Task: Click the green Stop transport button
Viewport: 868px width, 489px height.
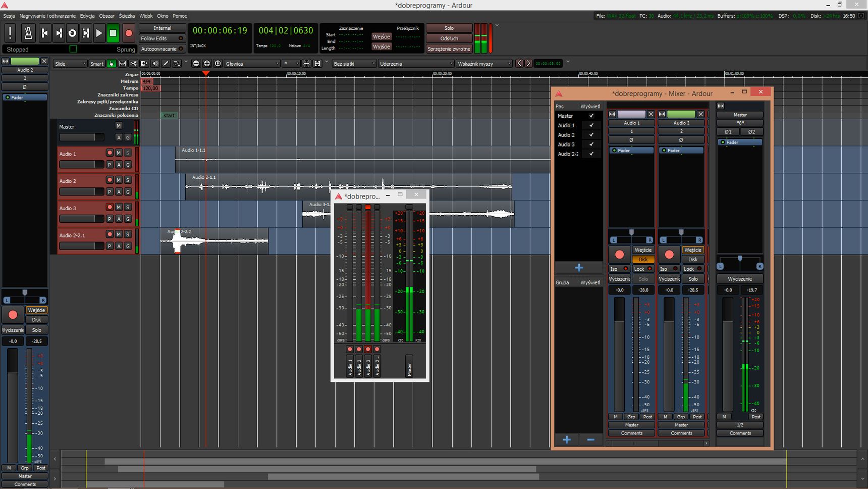Action: click(113, 33)
